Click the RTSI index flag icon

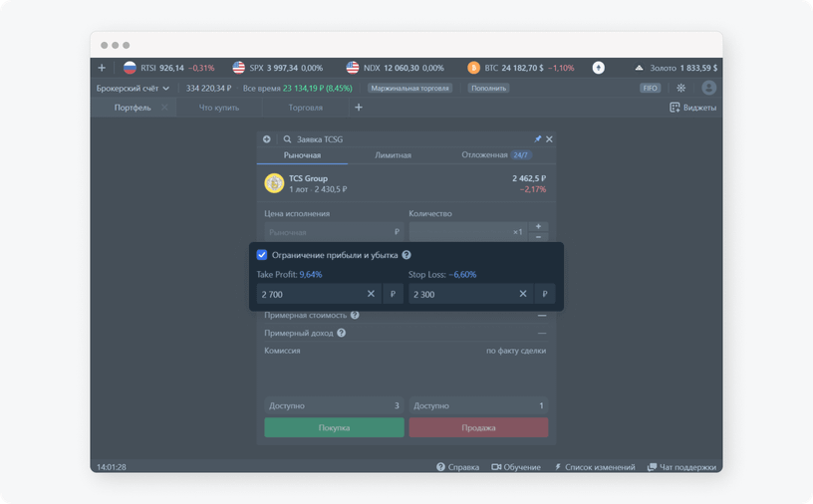(130, 68)
